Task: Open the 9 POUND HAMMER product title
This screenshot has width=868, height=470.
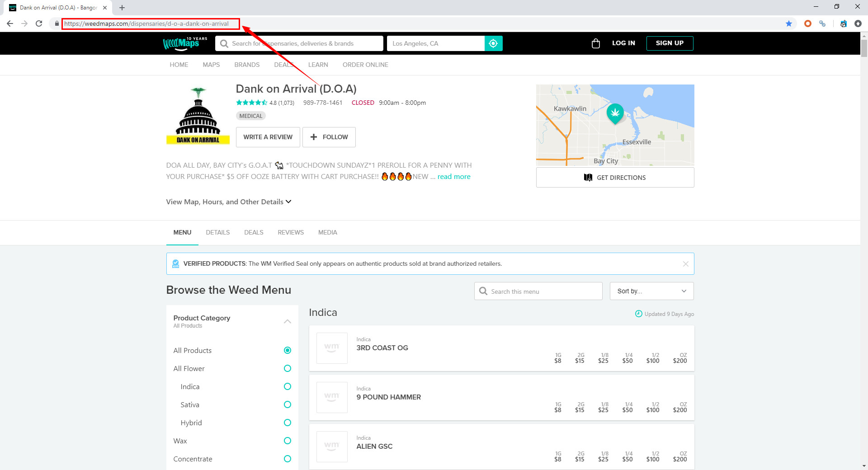Action: point(388,397)
